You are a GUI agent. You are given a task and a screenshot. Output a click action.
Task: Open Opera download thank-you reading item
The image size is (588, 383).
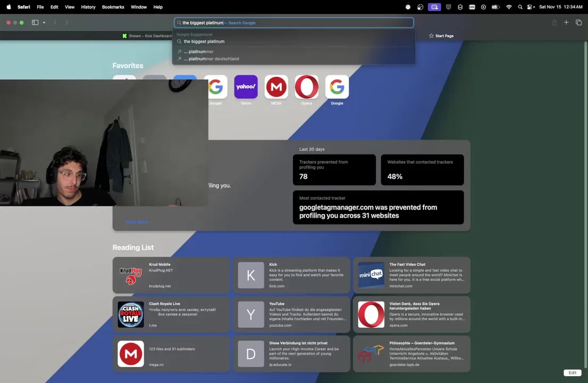(x=411, y=314)
